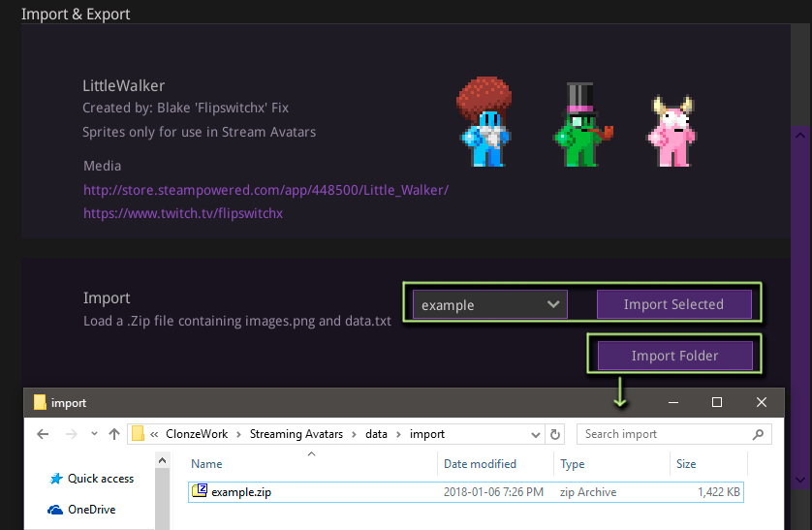Maximize the import Explorer window
Viewport: 812px width, 530px height.
tap(717, 402)
